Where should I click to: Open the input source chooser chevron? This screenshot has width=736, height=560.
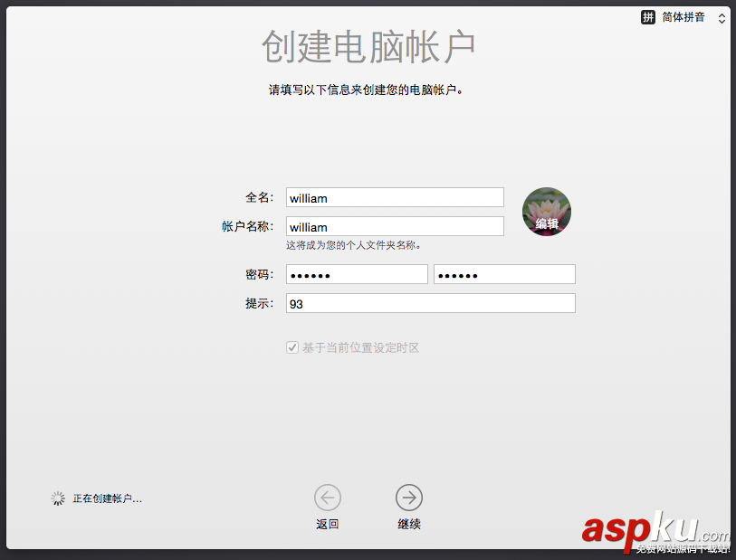coord(722,17)
